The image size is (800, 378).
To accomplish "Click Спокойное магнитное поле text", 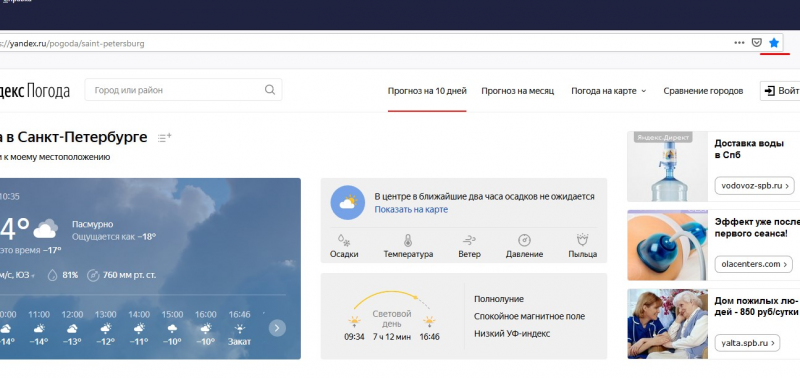I will tap(529, 317).
